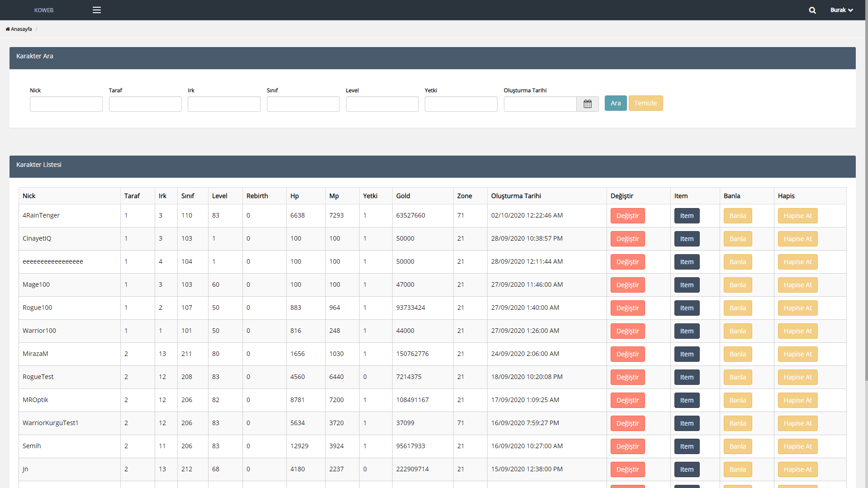Click Banla for Mage100
The image size is (868, 488).
(738, 285)
